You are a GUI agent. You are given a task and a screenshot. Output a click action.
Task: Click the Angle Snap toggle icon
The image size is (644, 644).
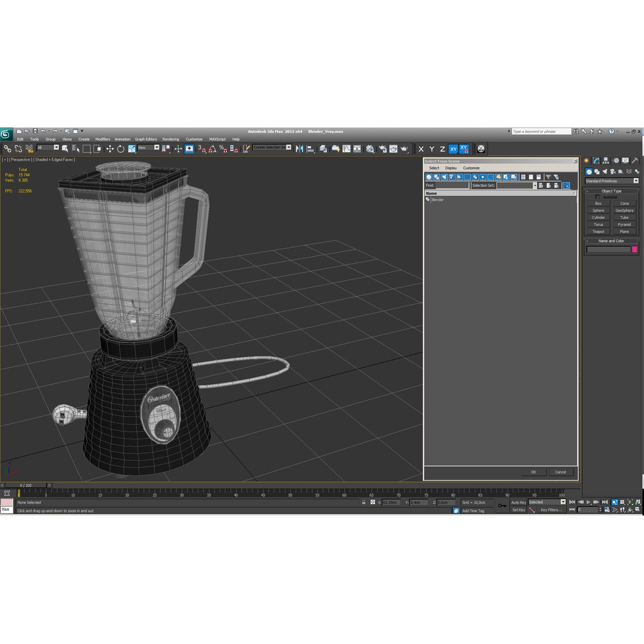(212, 148)
